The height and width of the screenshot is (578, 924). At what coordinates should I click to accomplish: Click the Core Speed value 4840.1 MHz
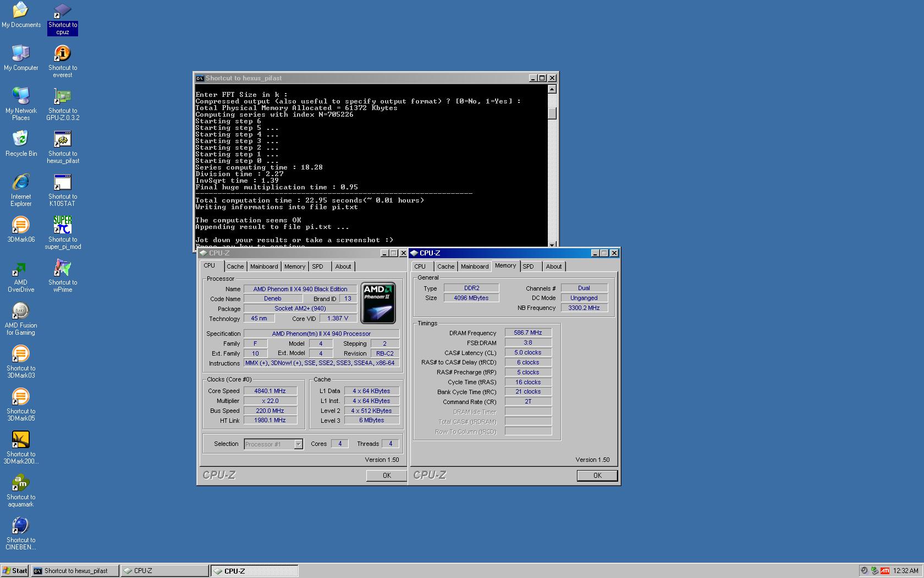pos(270,391)
